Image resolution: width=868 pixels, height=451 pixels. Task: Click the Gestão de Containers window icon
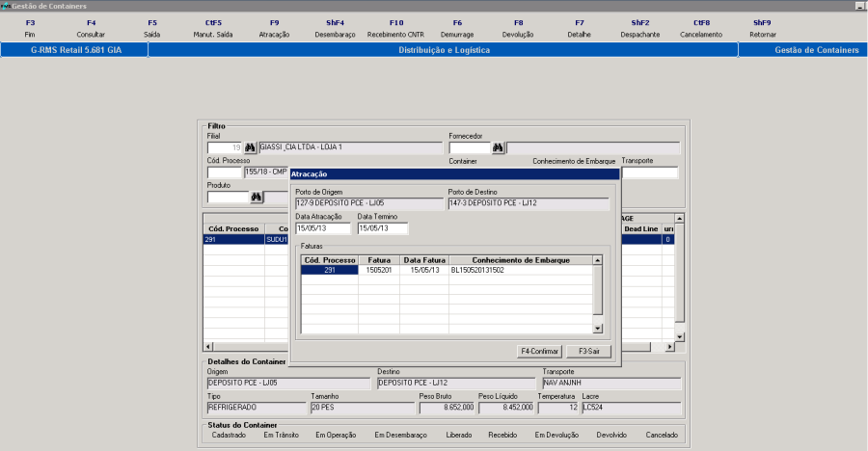coord(6,6)
